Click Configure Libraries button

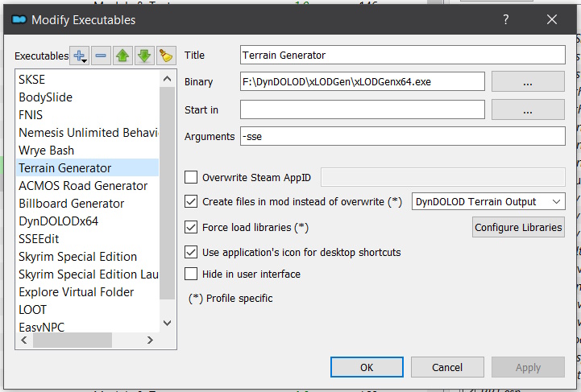click(518, 227)
